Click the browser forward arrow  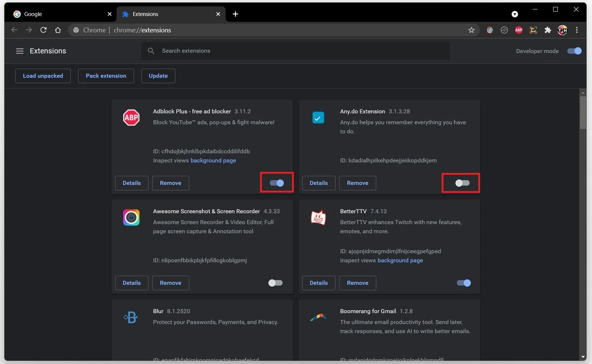pos(29,30)
